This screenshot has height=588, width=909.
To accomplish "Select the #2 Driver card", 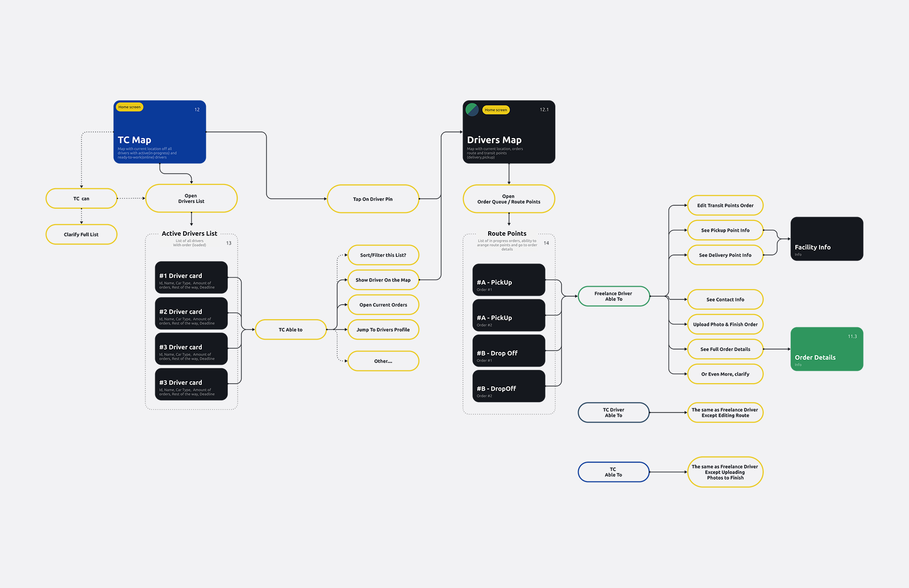I will click(191, 313).
